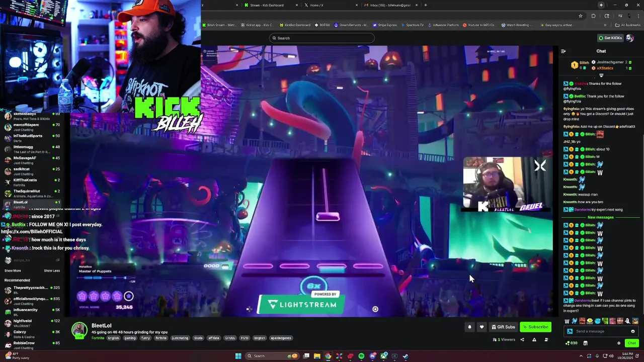Select the 'GFUEL' stream tag
Screen dimensions: 644x362
click(230, 338)
